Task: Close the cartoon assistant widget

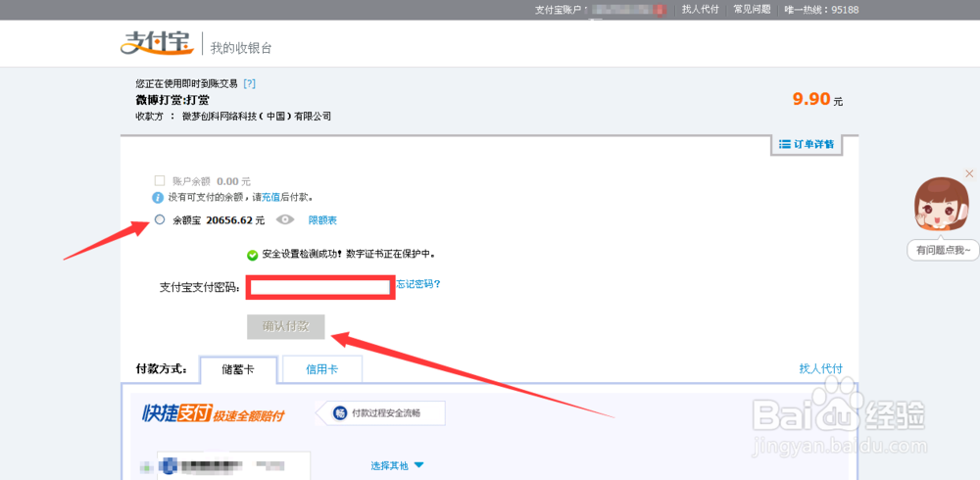Action: 969,173
